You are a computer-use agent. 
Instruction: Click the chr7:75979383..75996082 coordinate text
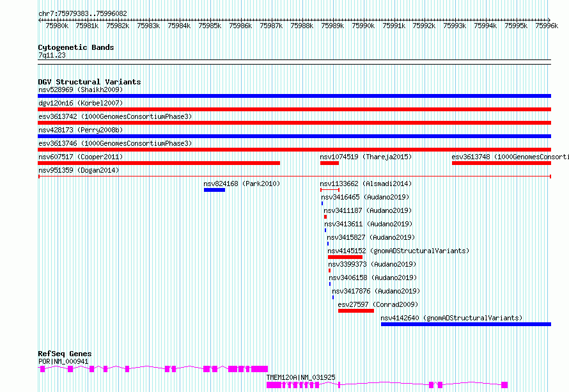click(x=82, y=14)
